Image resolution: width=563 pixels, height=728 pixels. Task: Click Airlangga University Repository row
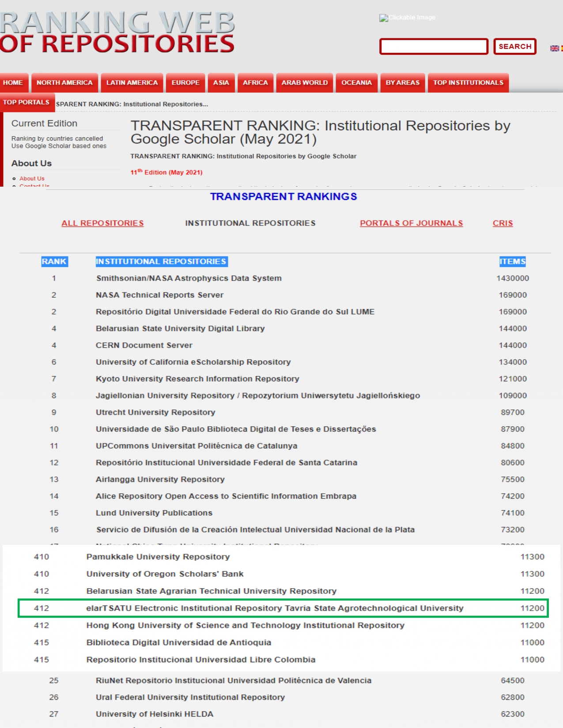tap(285, 480)
